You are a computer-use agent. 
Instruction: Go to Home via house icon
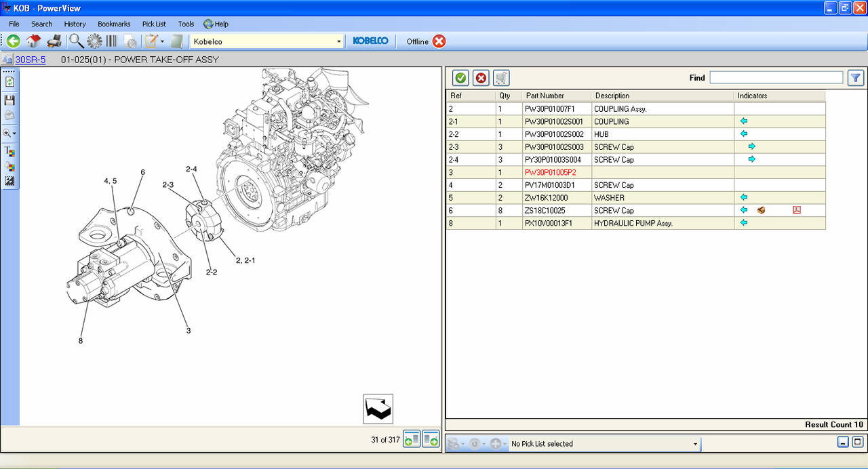pos(33,41)
